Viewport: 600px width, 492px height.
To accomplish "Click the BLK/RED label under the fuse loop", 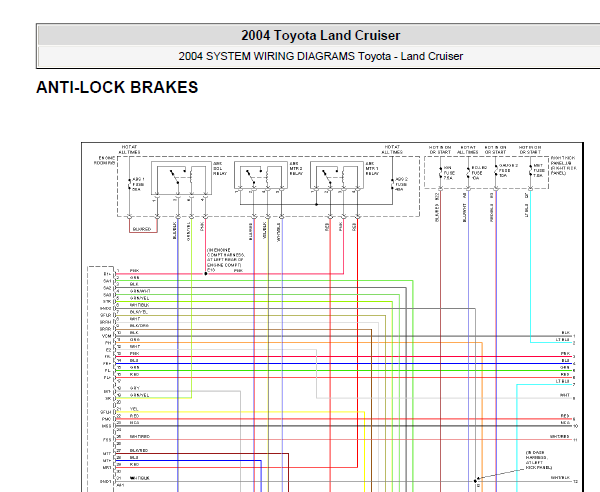I will tap(142, 229).
